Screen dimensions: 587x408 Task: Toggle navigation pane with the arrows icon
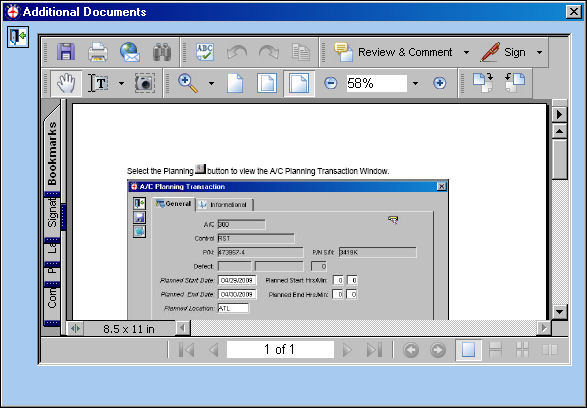coord(75,329)
